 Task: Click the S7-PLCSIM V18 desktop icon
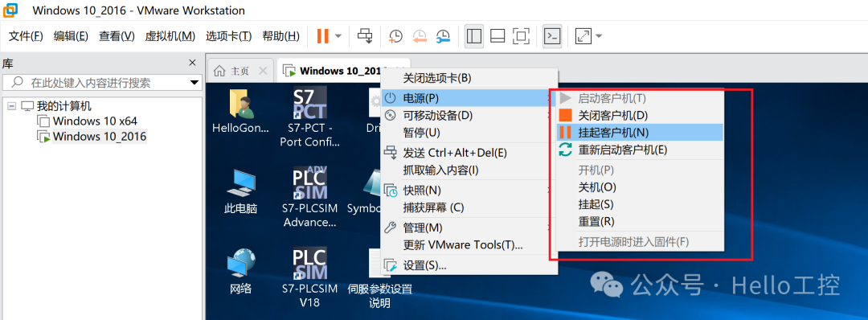click(310, 277)
